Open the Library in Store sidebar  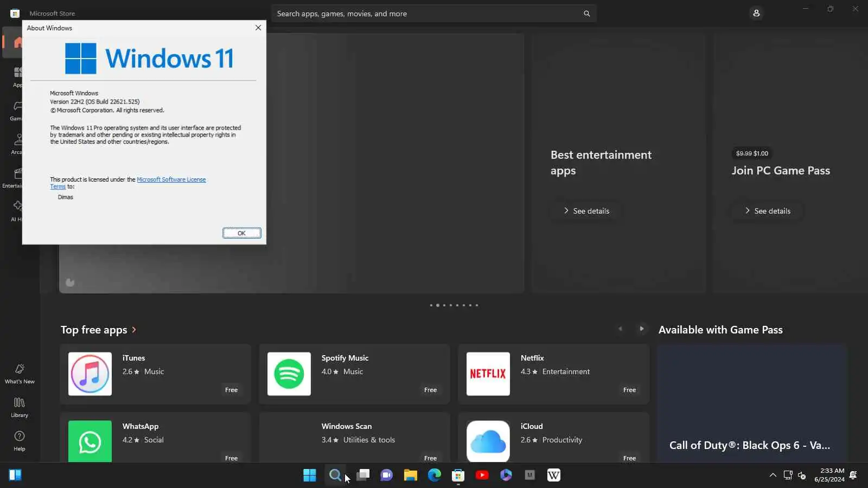pyautogui.click(x=20, y=407)
